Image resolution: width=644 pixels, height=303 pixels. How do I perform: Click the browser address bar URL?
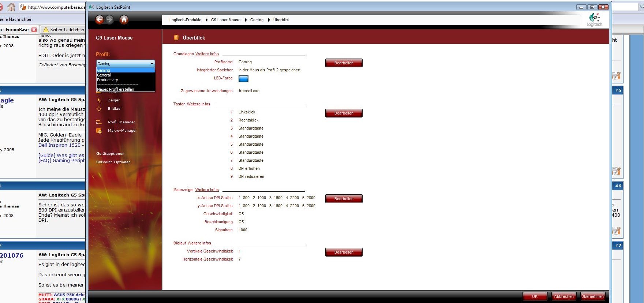pyautogui.click(x=56, y=7)
